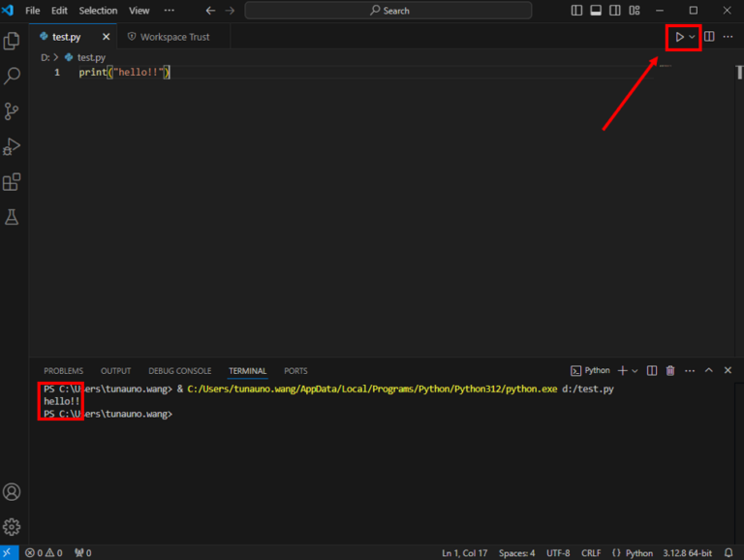This screenshot has width=744, height=560.
Task: Switch to the DEBUG CONSOLE tab
Action: tap(179, 371)
